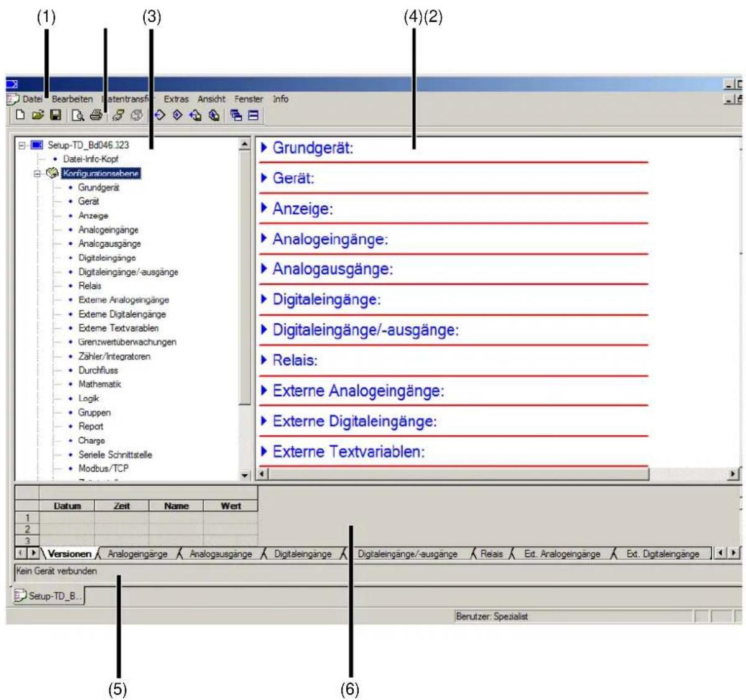Click the open-folder toolbar icon

coord(38,115)
